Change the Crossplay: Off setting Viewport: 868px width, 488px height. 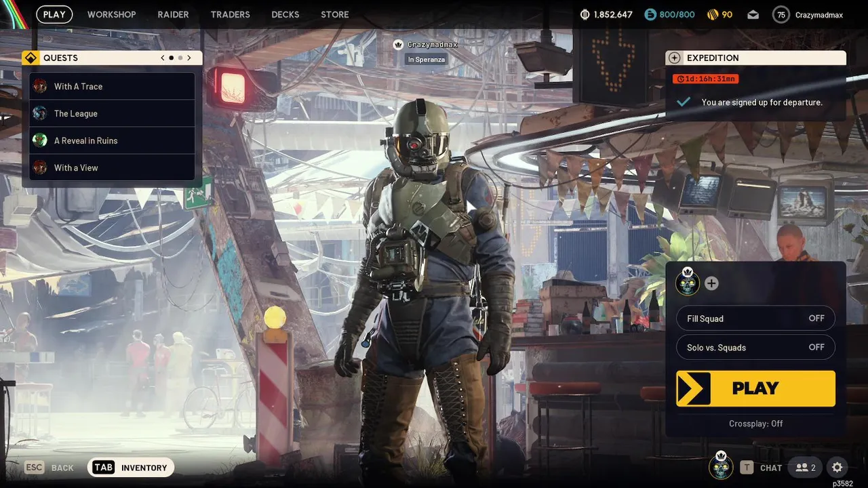(755, 424)
